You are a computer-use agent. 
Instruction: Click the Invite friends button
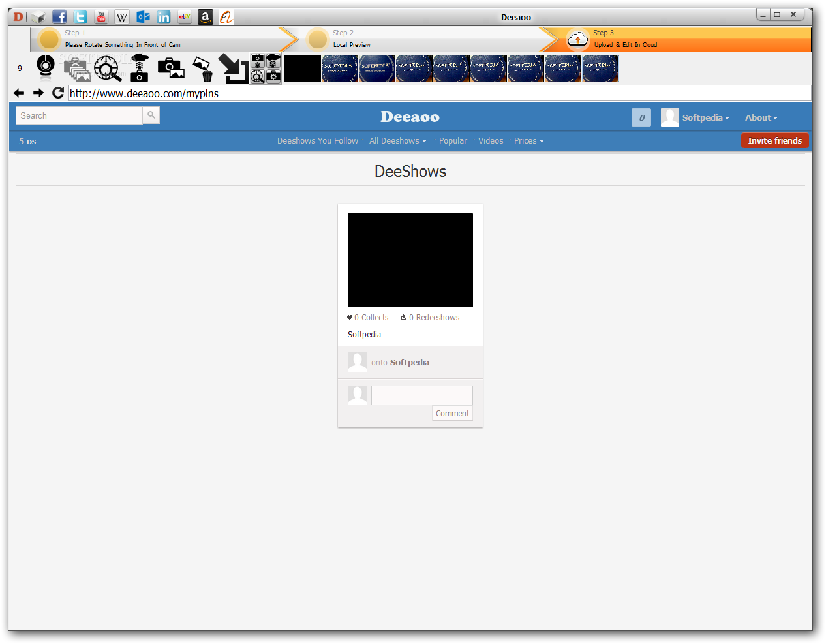(x=775, y=140)
